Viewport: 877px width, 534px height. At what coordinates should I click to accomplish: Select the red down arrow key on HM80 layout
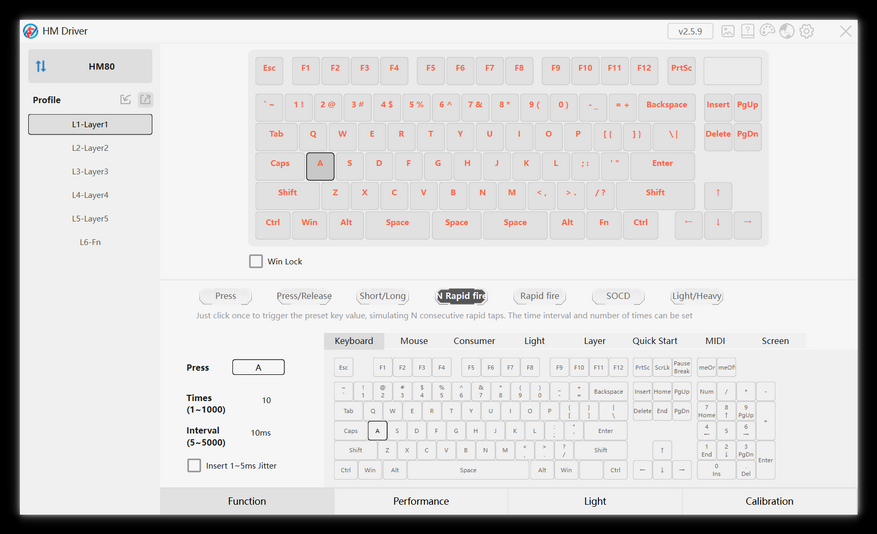point(718,225)
